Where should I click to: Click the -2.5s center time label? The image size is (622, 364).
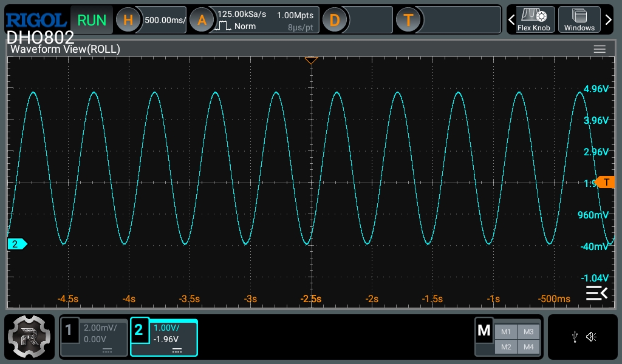coord(311,298)
